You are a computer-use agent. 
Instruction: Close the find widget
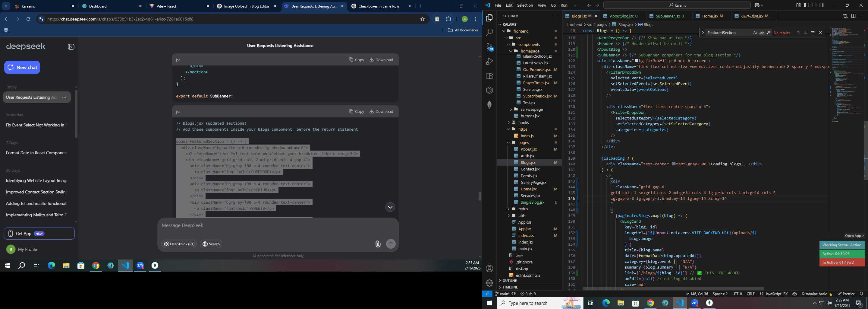(x=820, y=33)
